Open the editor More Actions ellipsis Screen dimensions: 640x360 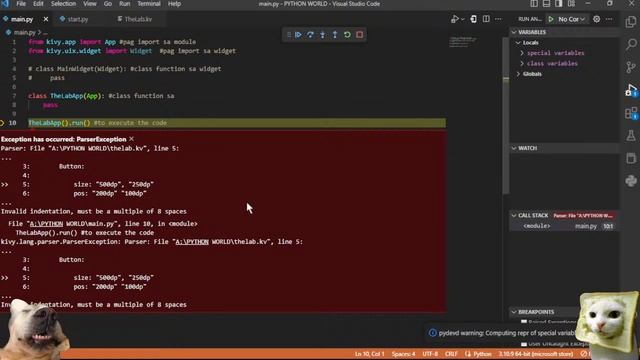click(498, 19)
